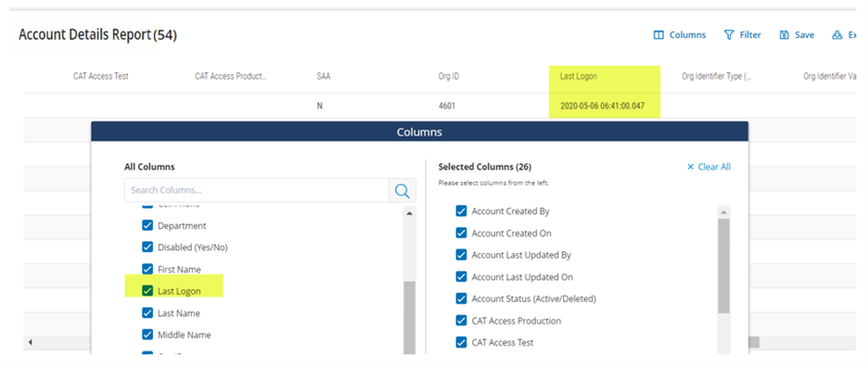The height and width of the screenshot is (367, 868).
Task: Click the Save disk icon
Action: 784,35
